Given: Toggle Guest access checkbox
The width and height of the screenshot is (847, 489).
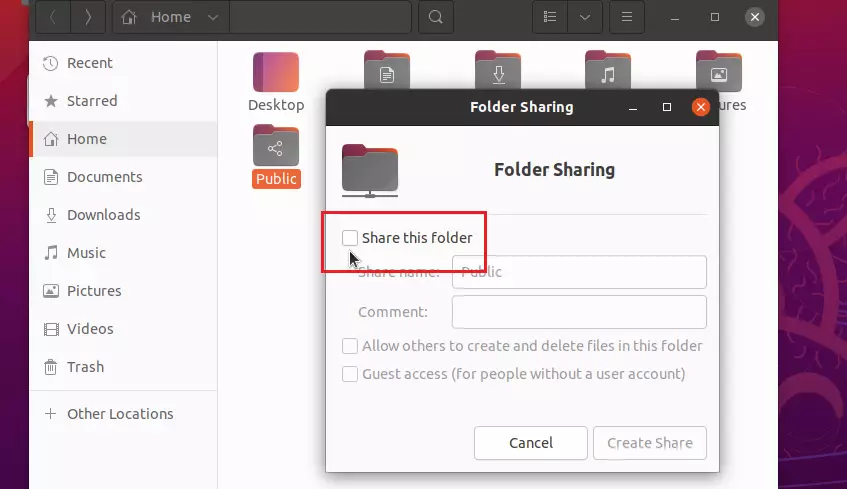Looking at the screenshot, I should [x=350, y=374].
